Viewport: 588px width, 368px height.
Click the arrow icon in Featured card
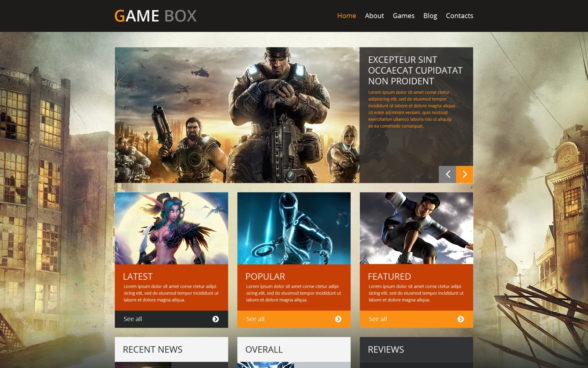coord(460,319)
